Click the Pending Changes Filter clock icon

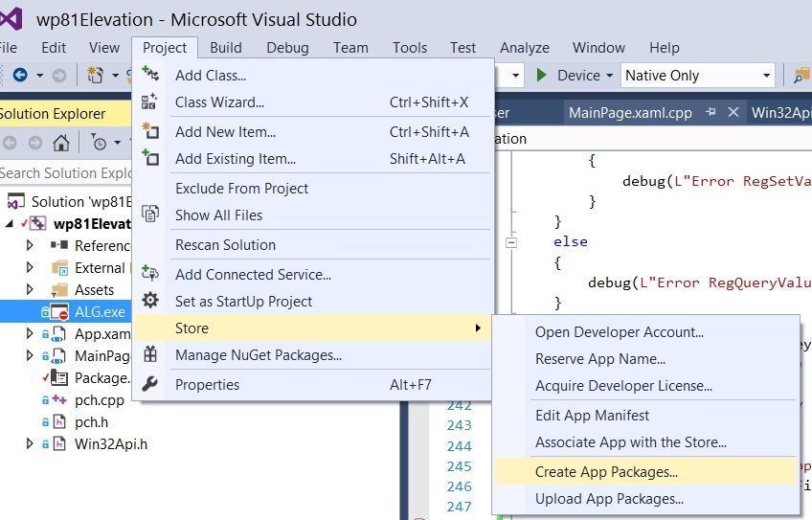point(99,142)
